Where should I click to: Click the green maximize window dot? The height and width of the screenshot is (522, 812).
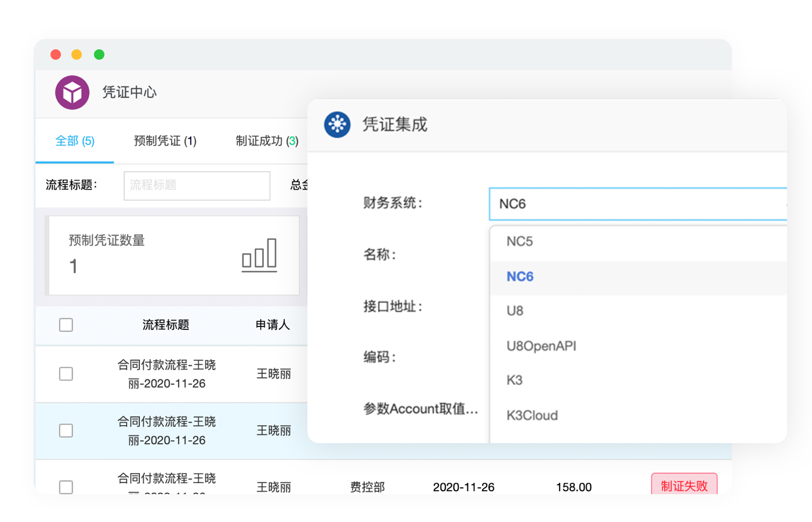pyautogui.click(x=99, y=55)
